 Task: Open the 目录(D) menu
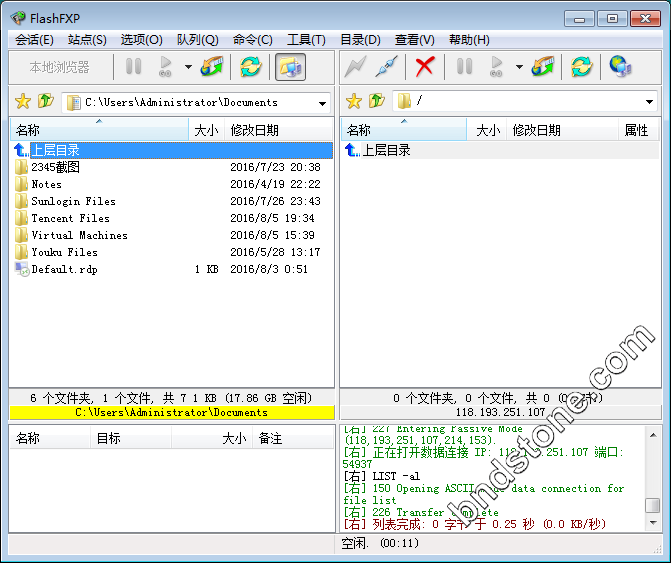point(360,40)
